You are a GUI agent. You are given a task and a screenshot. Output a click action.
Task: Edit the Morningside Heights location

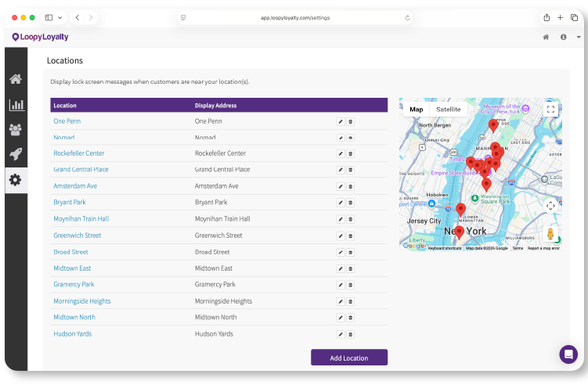pyautogui.click(x=341, y=301)
